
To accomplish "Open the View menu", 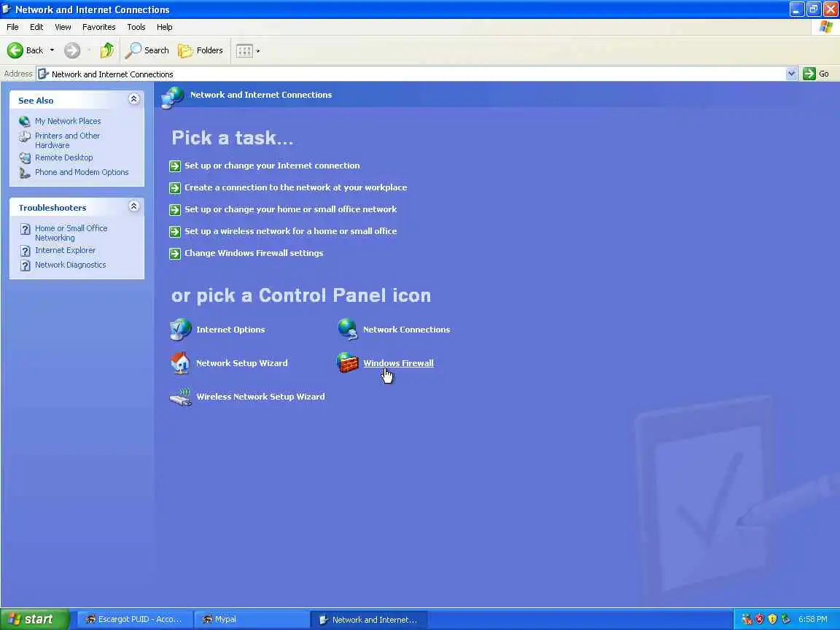I will [63, 27].
